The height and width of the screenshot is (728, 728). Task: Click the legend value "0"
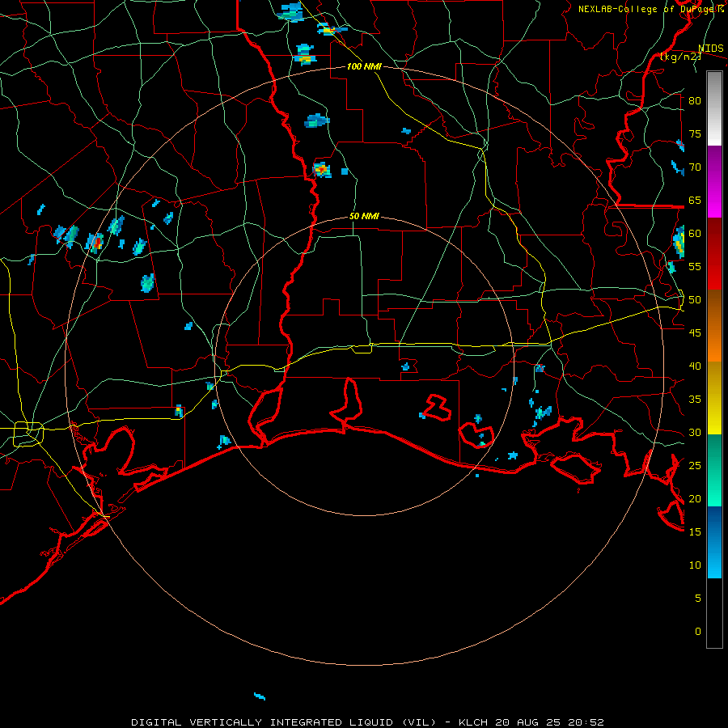698,632
